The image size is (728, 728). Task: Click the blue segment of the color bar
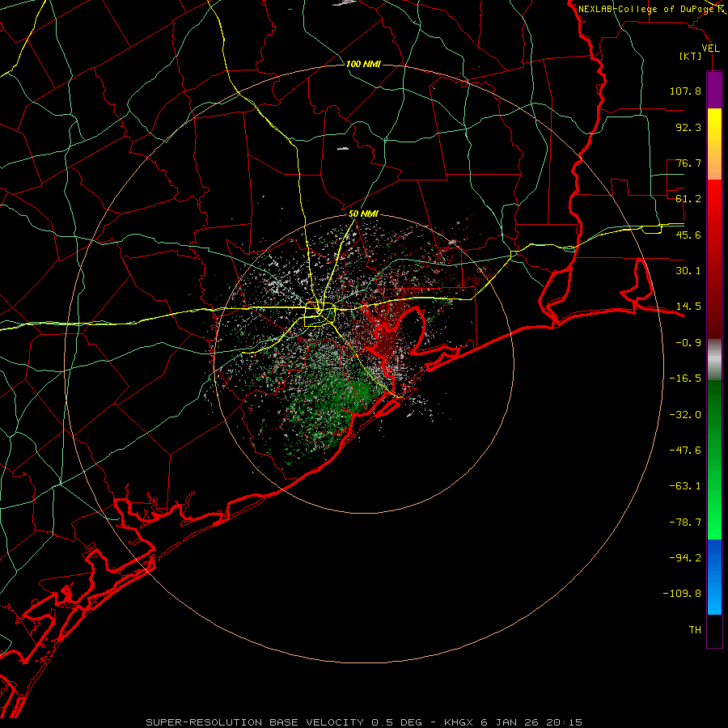pos(714,576)
